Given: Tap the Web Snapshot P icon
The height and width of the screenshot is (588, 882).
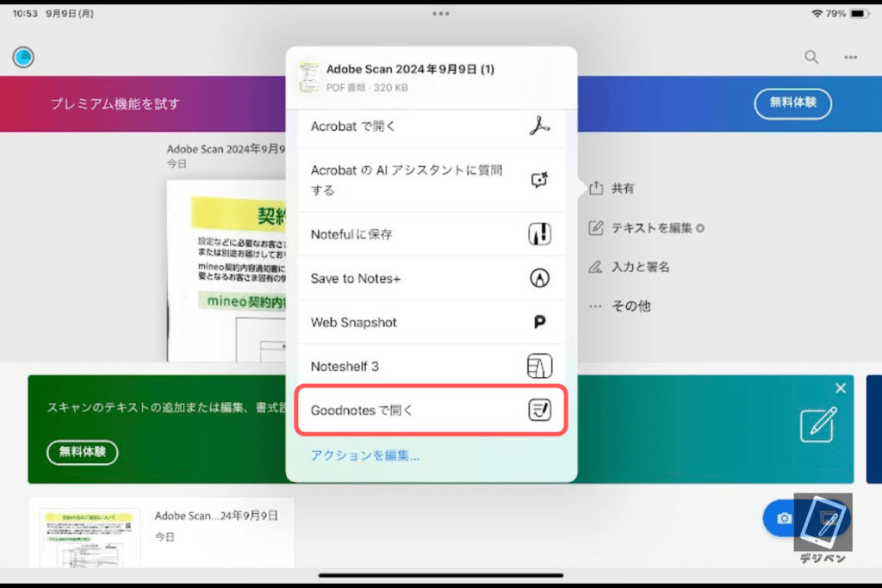Looking at the screenshot, I should click(x=539, y=321).
